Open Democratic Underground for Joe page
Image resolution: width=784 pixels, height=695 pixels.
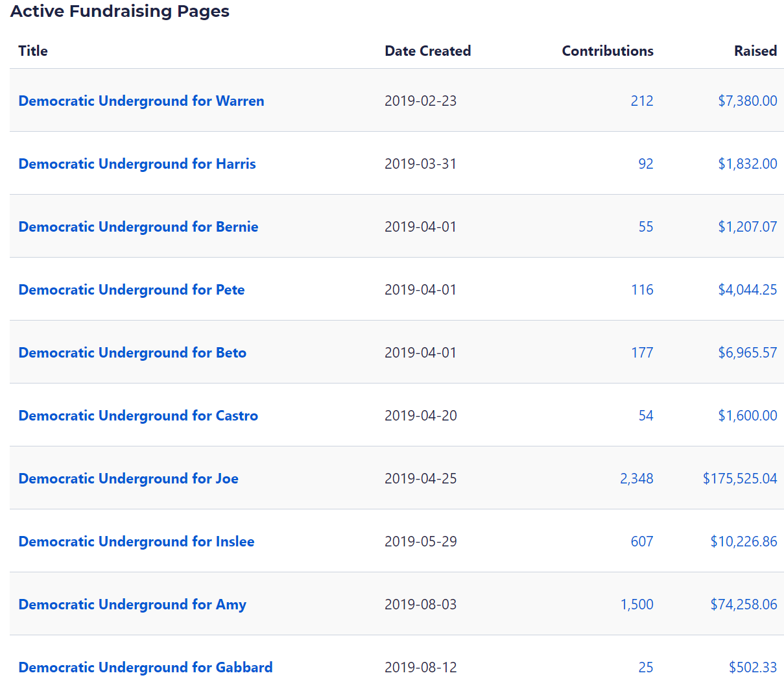pyautogui.click(x=128, y=478)
